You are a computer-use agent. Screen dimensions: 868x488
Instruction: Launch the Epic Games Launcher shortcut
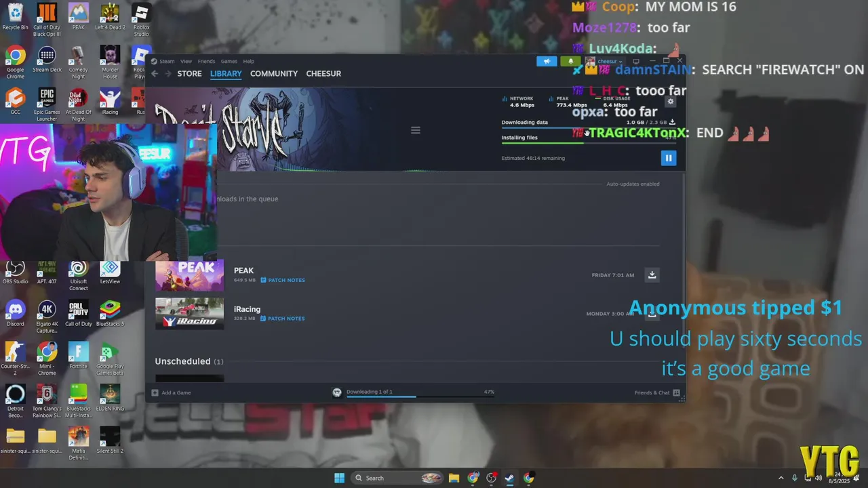47,104
